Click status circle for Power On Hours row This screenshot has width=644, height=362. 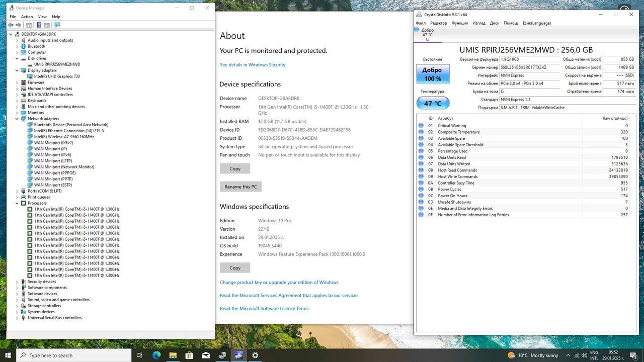[421, 196]
